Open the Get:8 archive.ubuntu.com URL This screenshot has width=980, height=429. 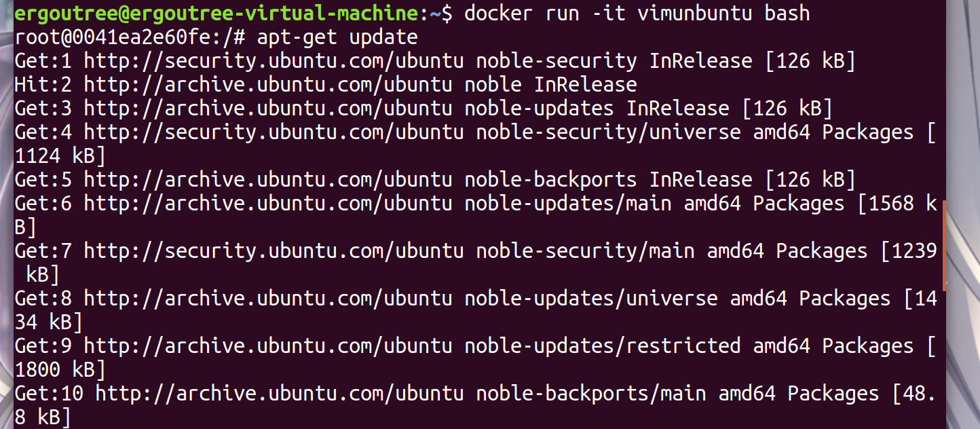(x=268, y=299)
